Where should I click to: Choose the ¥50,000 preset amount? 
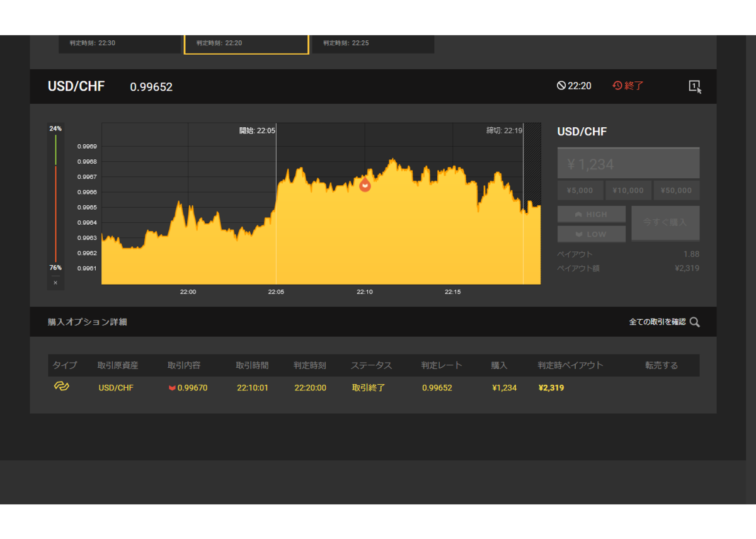point(677,190)
